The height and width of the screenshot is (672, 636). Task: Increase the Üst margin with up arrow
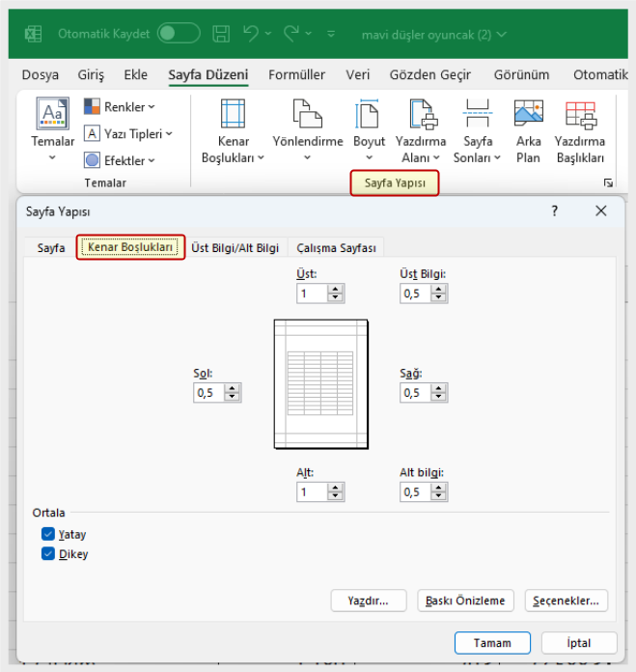pyautogui.click(x=335, y=290)
